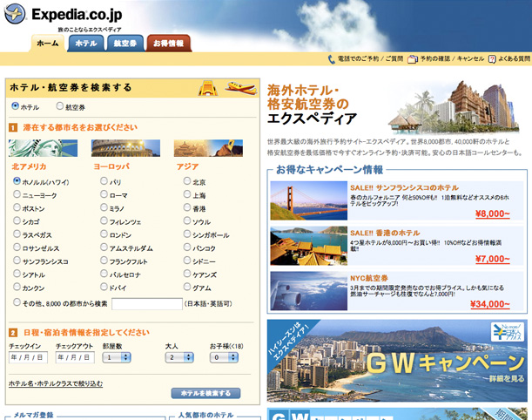
Task: Choose 北京 radio button
Action: (187, 180)
